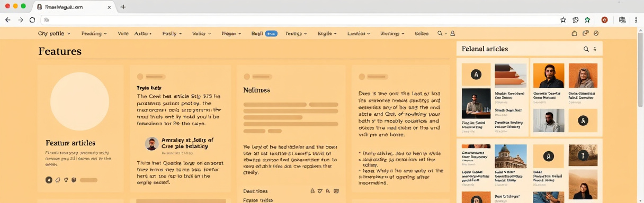The height and width of the screenshot is (203, 644).
Task: Bookmark this page with the star icon
Action: (563, 20)
